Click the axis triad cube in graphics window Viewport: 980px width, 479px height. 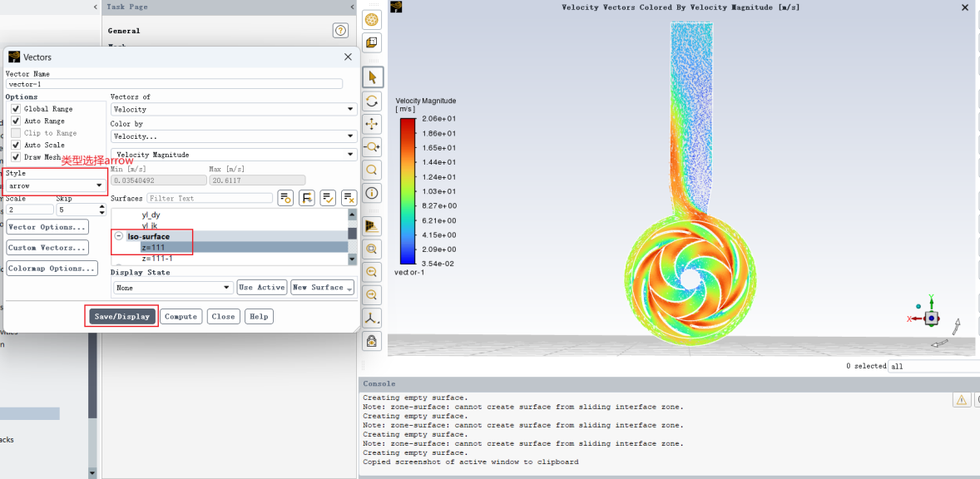click(x=931, y=318)
